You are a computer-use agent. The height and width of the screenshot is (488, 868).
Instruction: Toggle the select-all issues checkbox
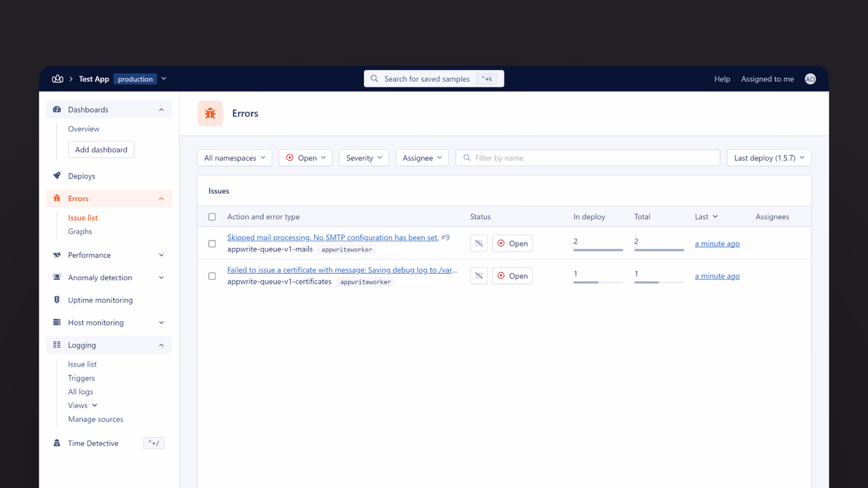[x=212, y=217]
